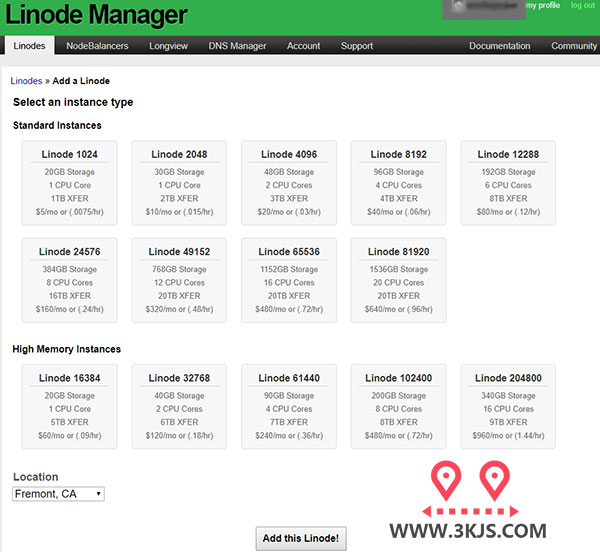Viewport: 600px width, 552px height.
Task: Click the Location label
Action: (36, 477)
